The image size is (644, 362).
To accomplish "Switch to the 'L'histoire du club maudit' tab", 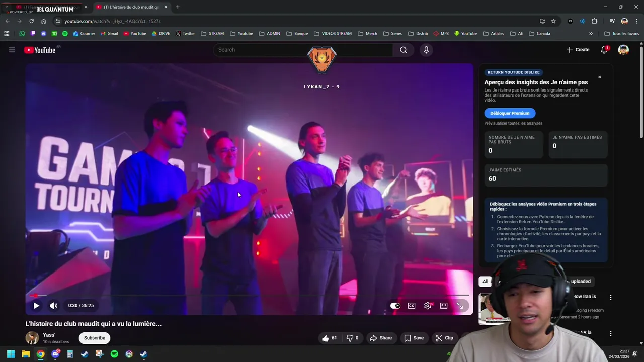I will coord(132,7).
